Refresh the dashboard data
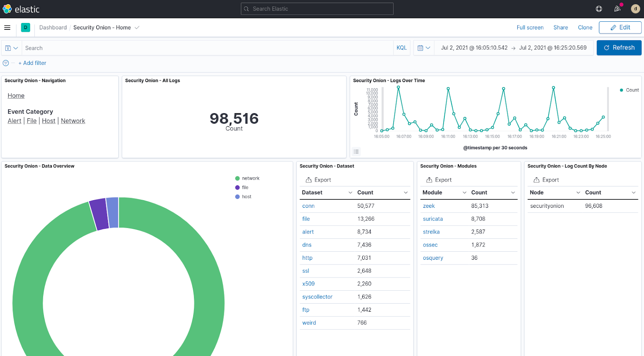Viewport: 644px width, 356px height. (x=619, y=48)
